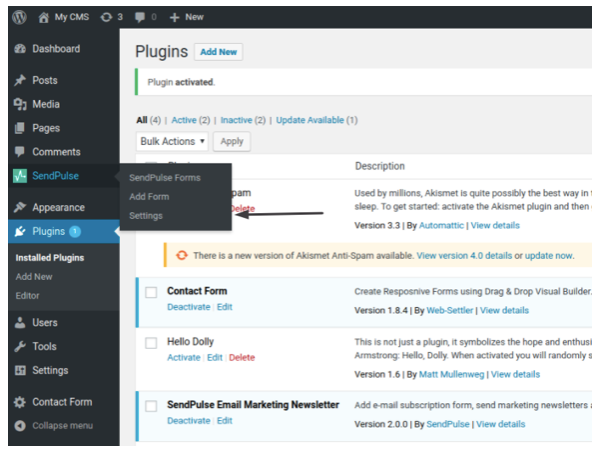Image resolution: width=613 pixels, height=456 pixels.
Task: Click the Contact Form gear icon
Action: click(20, 402)
